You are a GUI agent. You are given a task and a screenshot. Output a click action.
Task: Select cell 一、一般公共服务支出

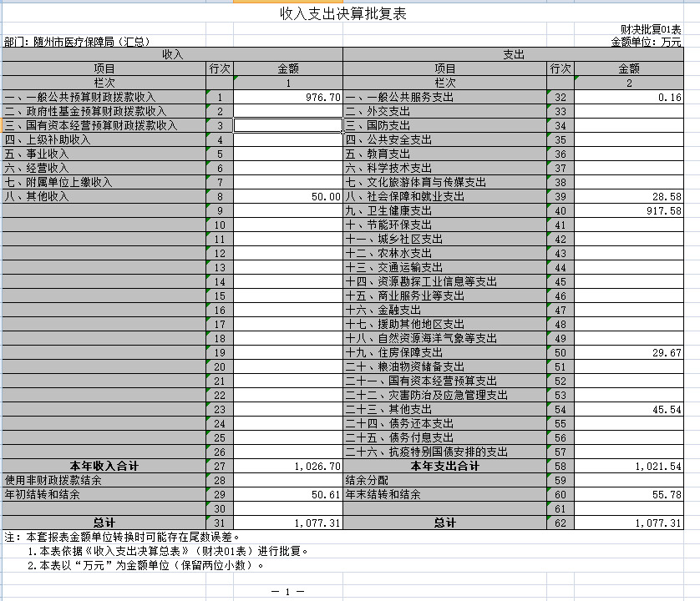point(444,98)
